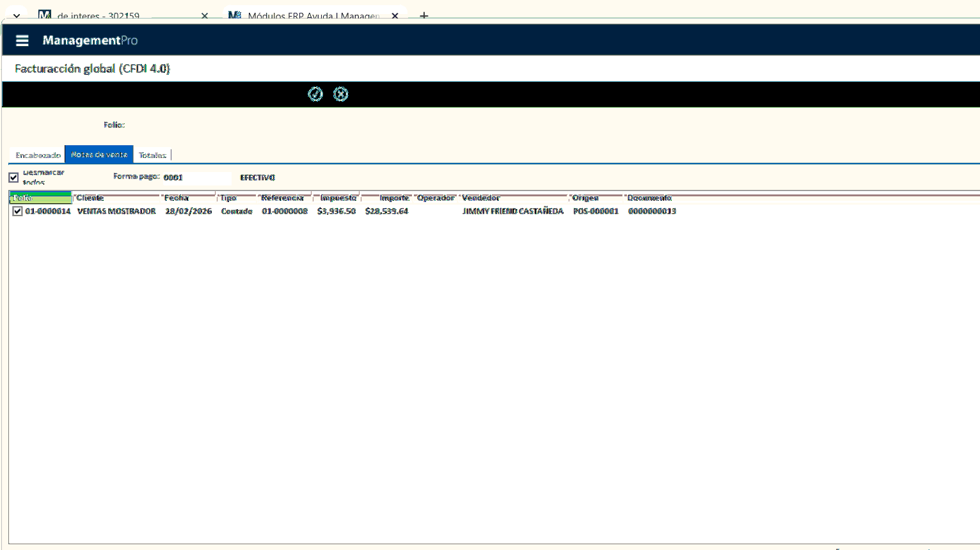Viewport: 980px width, 550px height.
Task: Select the 'Notas de venta' tab
Action: coord(99,155)
